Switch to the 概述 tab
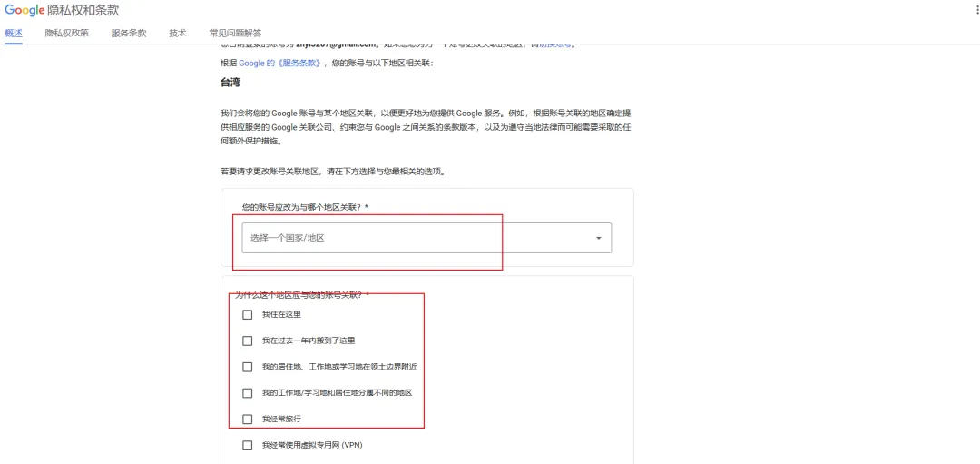 (14, 33)
